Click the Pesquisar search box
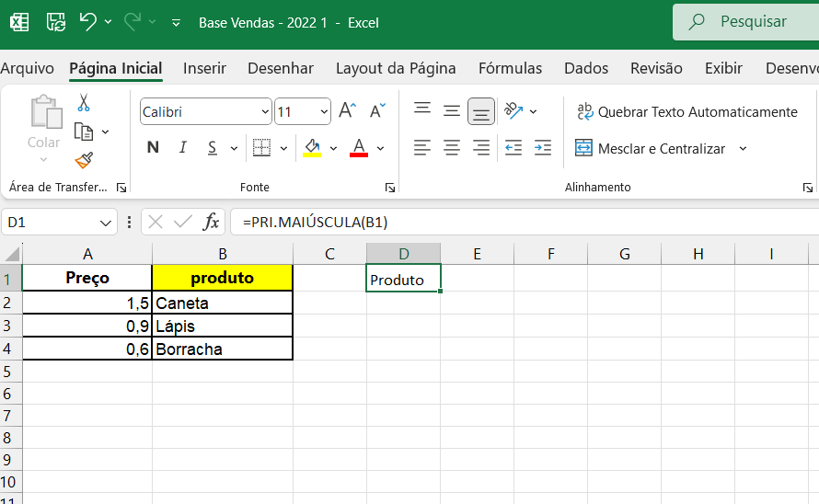The width and height of the screenshot is (819, 504). [746, 22]
